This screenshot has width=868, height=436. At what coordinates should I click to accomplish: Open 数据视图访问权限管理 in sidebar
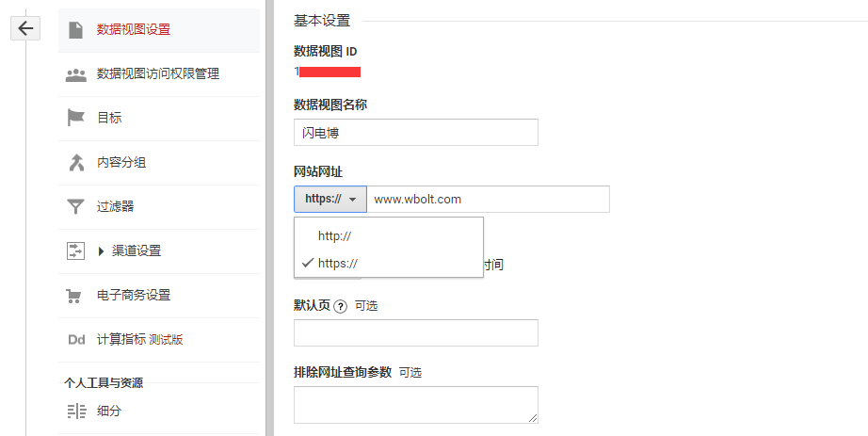click(x=158, y=73)
